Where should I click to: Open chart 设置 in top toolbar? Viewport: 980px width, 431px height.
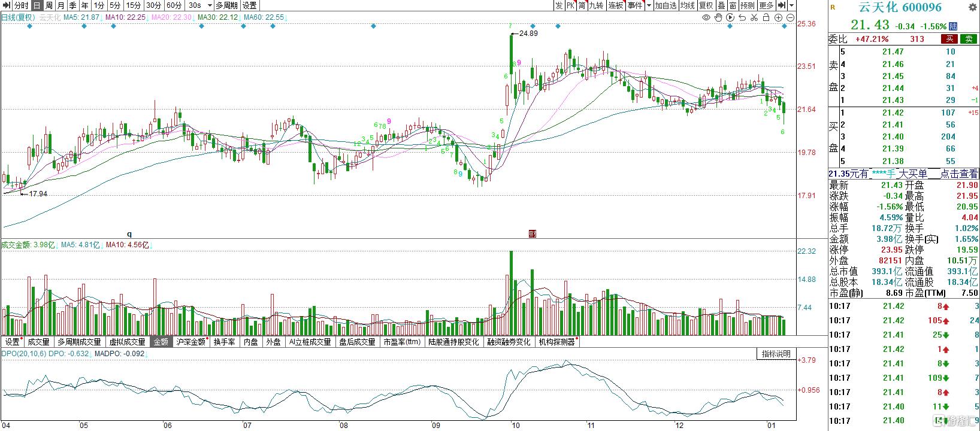pos(250,5)
